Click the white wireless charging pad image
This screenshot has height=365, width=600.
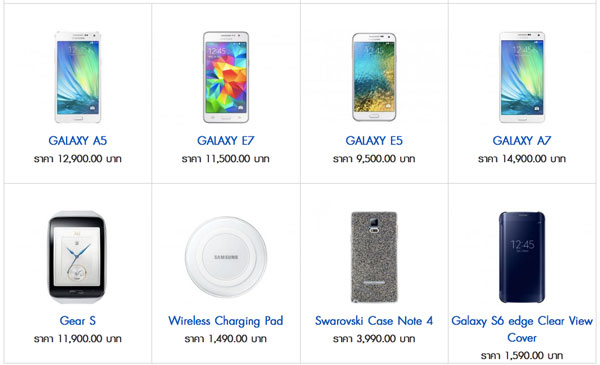click(226, 257)
